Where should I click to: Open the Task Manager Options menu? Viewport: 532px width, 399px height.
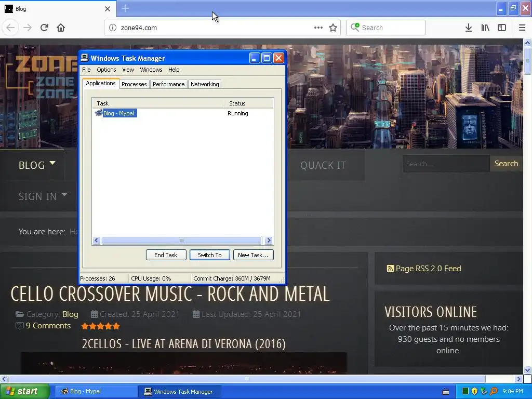click(106, 70)
